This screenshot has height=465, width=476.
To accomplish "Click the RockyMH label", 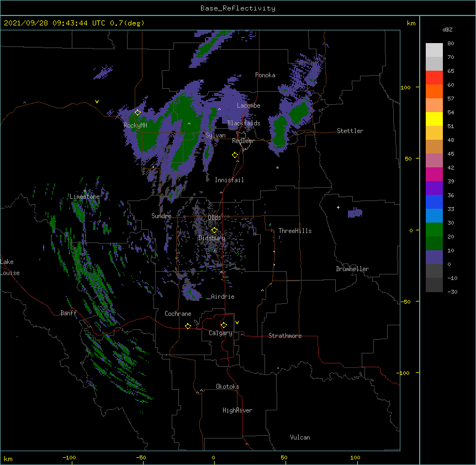I will 135,125.
